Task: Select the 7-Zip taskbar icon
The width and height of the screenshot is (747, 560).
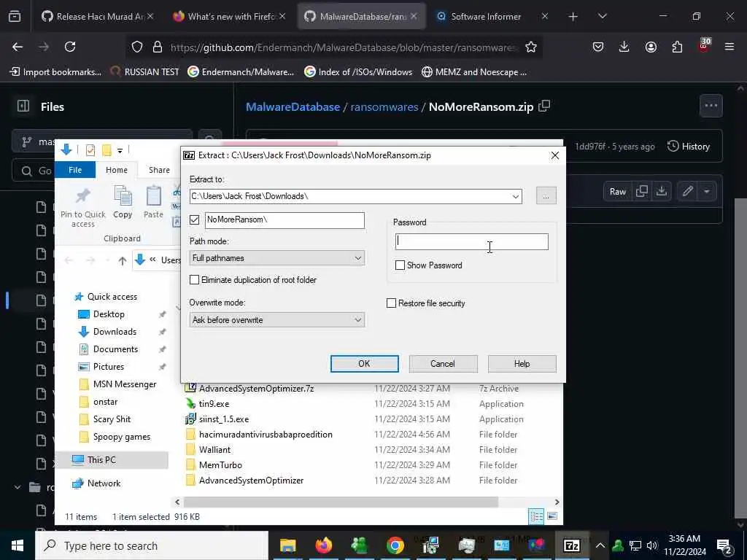Action: click(x=572, y=545)
